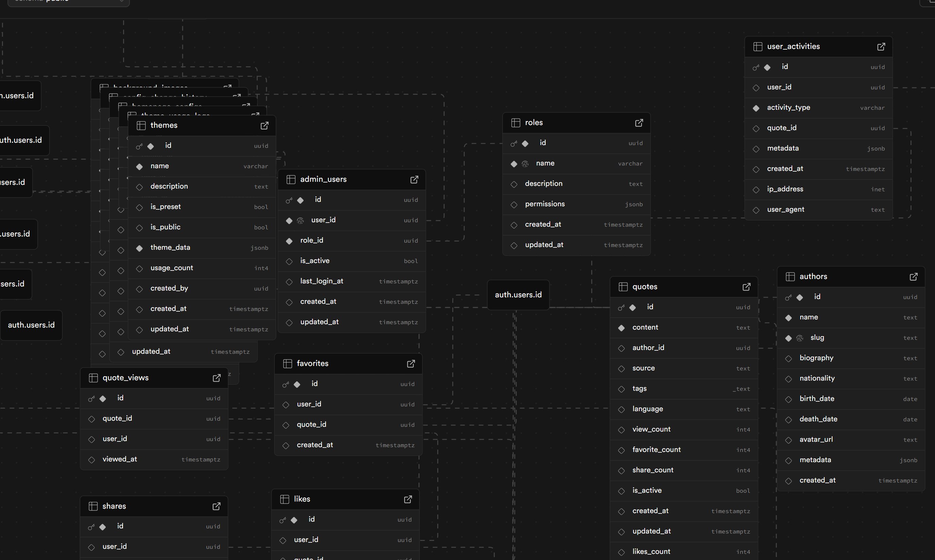
Task: Click the activity_type column in user_activities
Action: click(788, 107)
